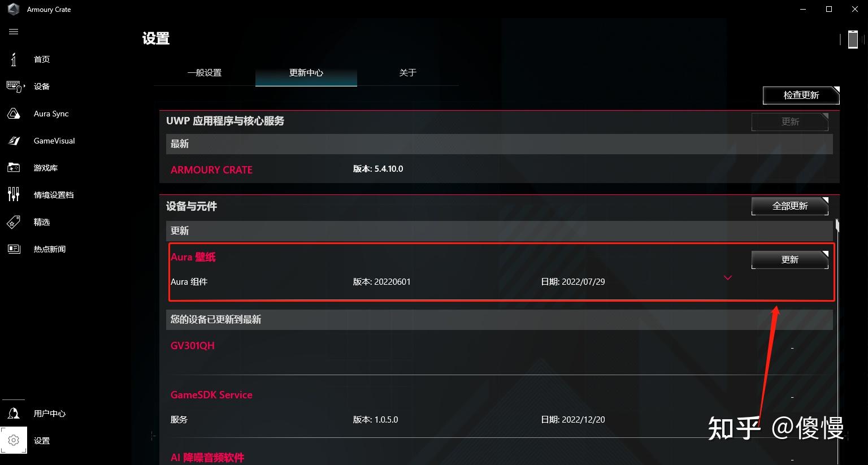Image resolution: width=868 pixels, height=465 pixels.
Task: Click the phone device icon at top right
Action: coord(853,40)
